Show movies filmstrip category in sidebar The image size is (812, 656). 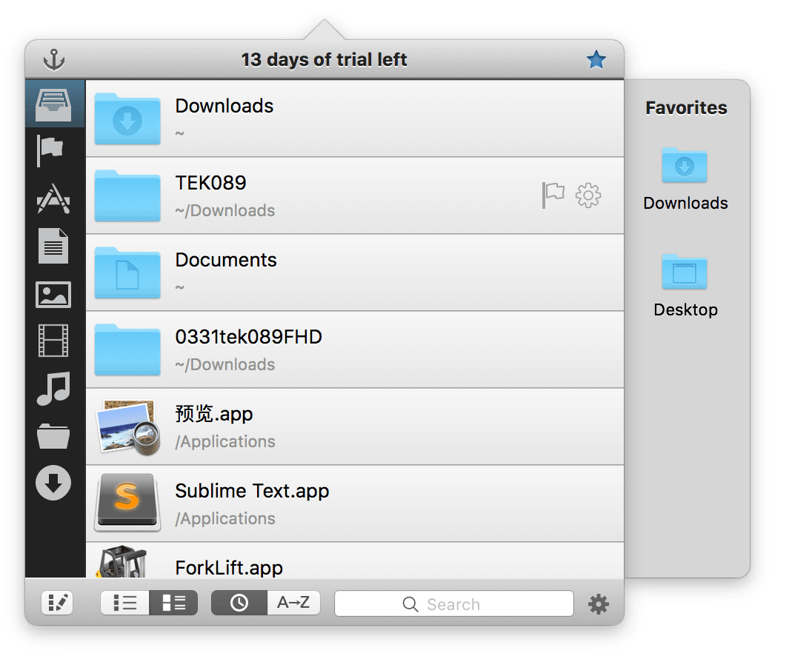53,341
